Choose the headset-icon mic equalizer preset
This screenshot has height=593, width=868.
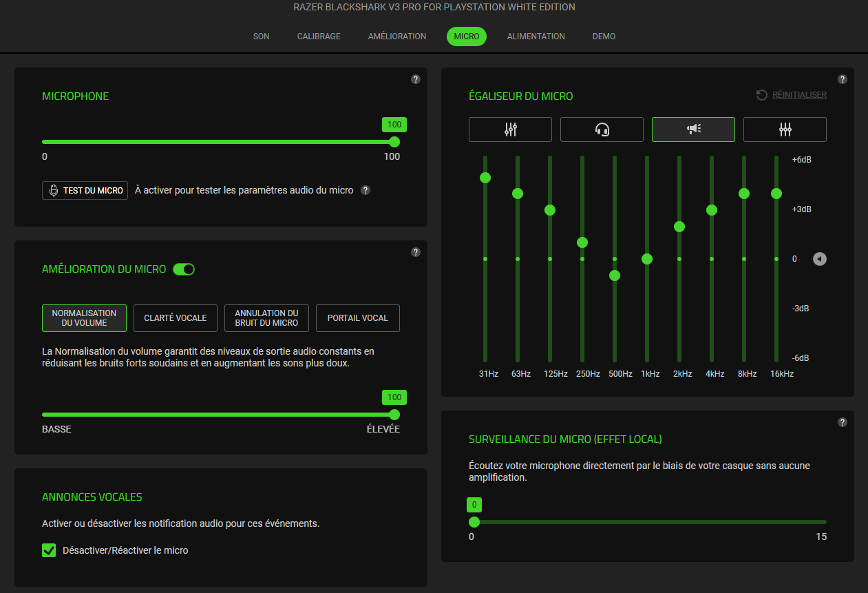click(x=602, y=129)
